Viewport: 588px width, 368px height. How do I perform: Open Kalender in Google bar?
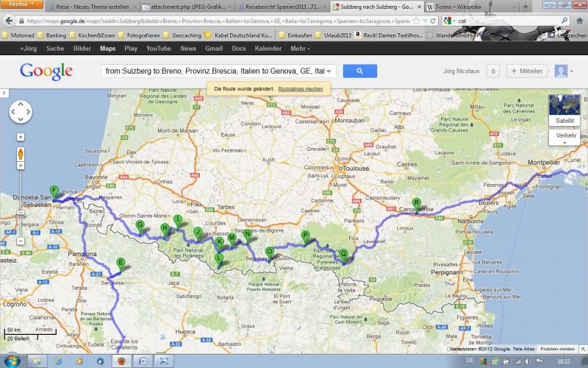(x=268, y=49)
